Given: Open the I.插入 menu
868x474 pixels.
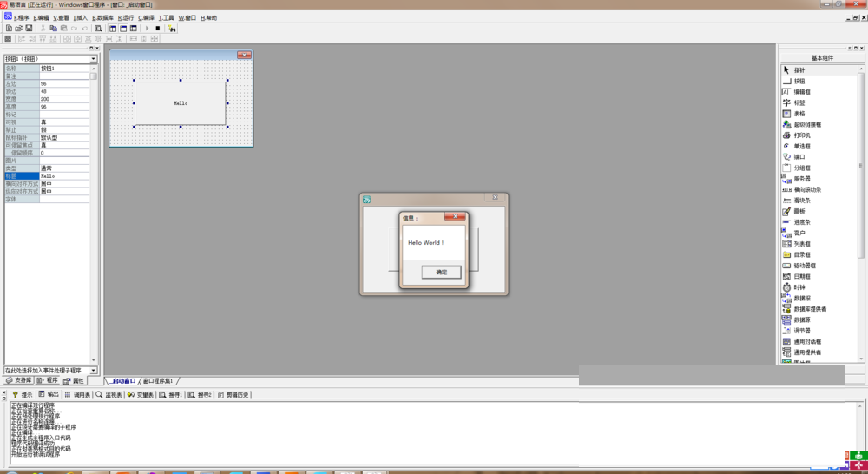Looking at the screenshot, I should pyautogui.click(x=80, y=17).
